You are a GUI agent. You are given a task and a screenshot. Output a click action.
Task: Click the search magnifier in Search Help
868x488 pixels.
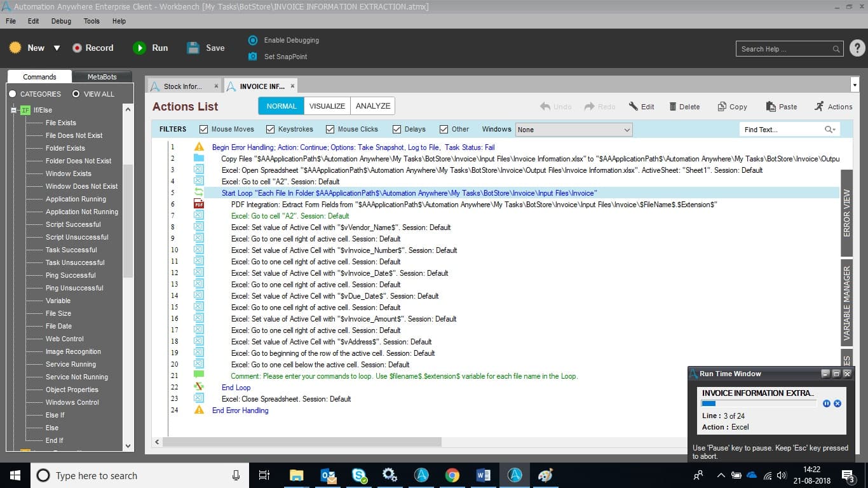[836, 49]
